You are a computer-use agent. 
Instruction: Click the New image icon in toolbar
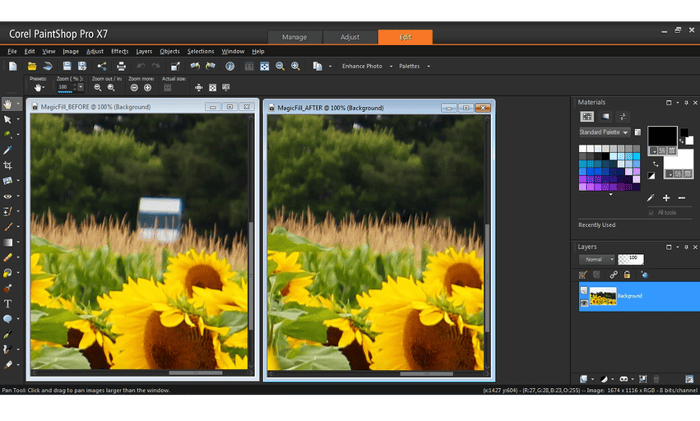point(13,66)
